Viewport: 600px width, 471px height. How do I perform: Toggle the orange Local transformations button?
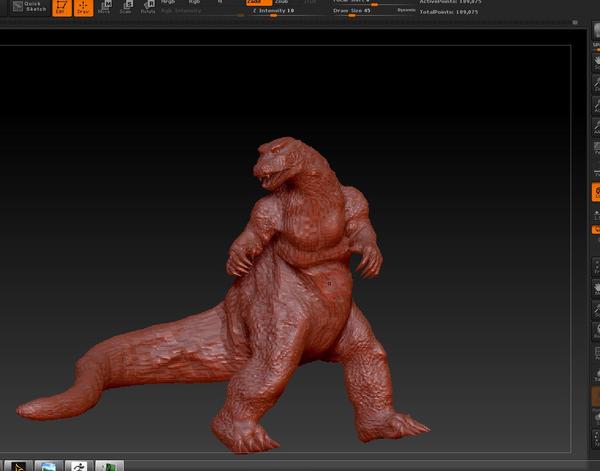tap(596, 192)
